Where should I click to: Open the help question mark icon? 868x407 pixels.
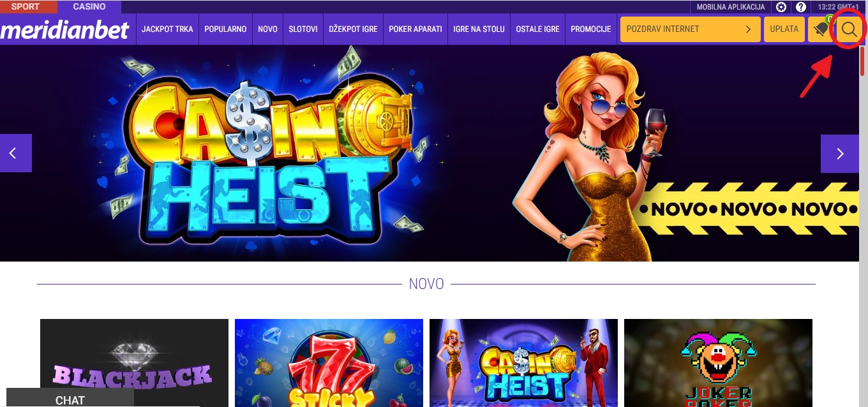click(800, 7)
